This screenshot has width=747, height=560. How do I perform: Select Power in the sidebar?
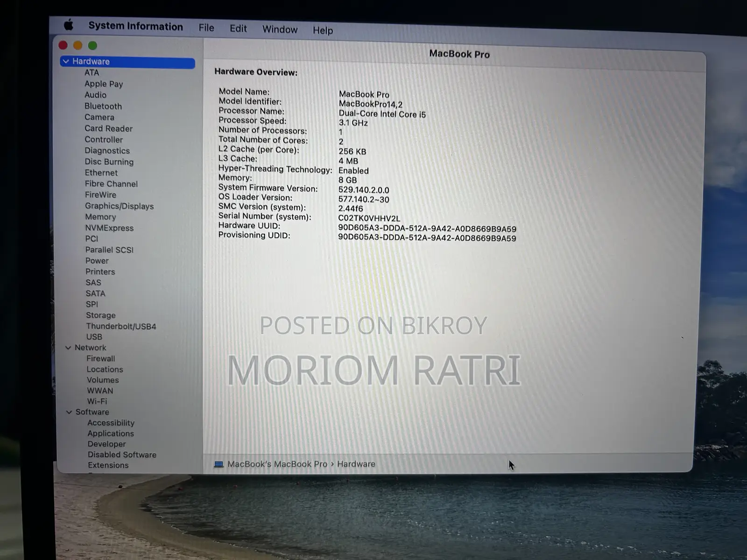(x=97, y=261)
